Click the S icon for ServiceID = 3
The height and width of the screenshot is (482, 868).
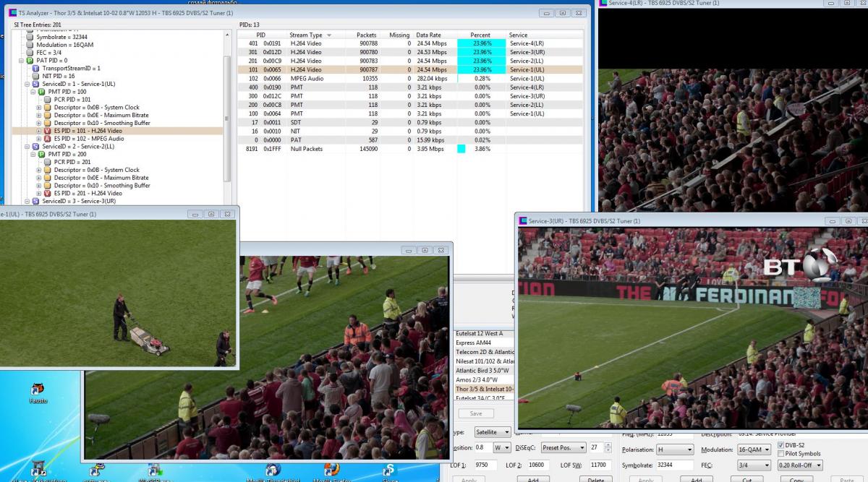point(36,202)
